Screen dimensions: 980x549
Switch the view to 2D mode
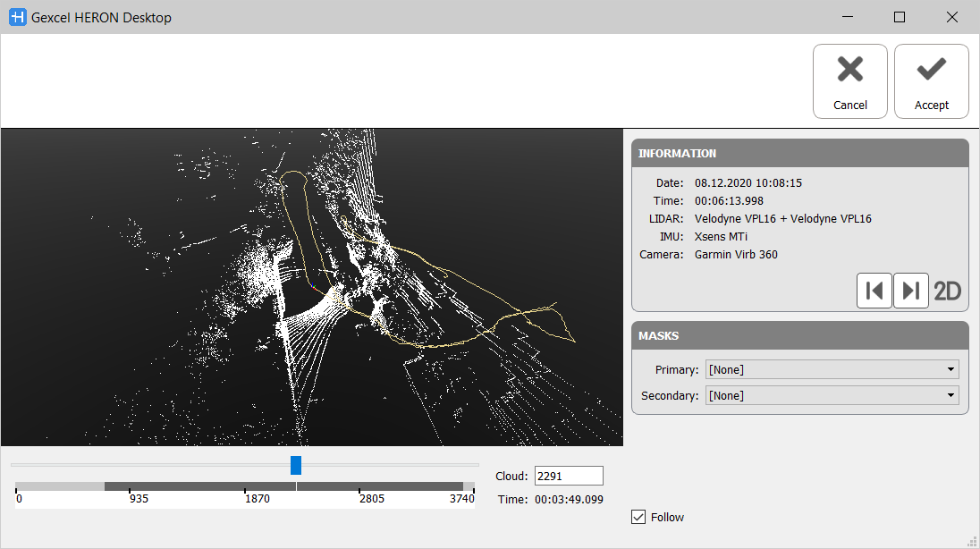(948, 291)
